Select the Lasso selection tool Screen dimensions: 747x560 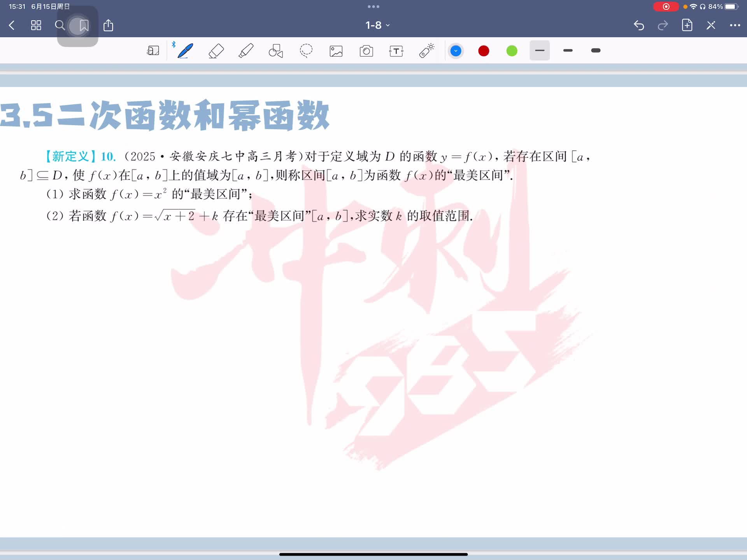(306, 51)
